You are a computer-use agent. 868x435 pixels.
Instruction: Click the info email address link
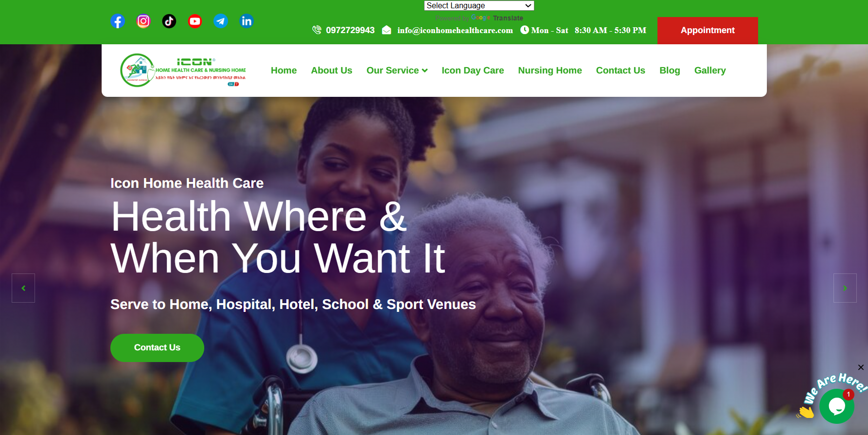point(455,30)
